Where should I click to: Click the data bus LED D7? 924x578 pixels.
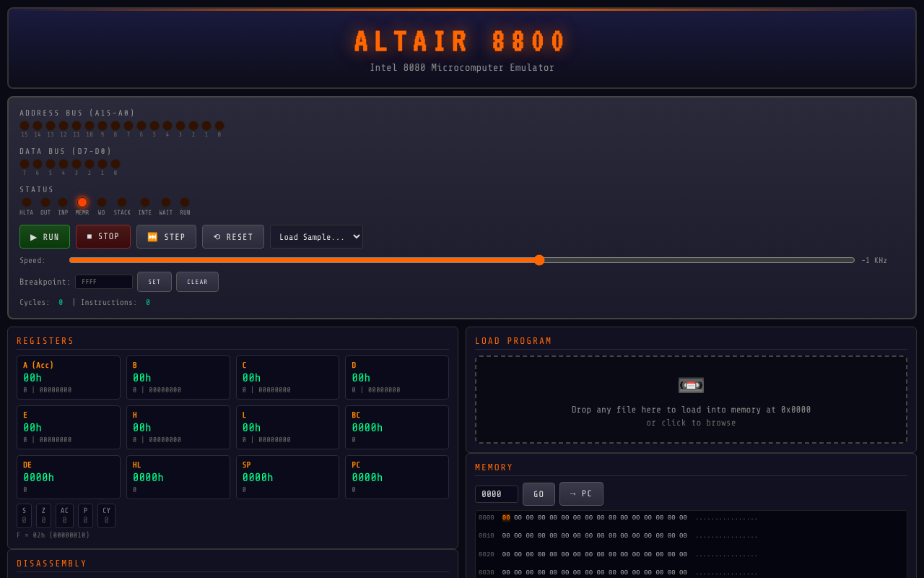click(x=25, y=164)
